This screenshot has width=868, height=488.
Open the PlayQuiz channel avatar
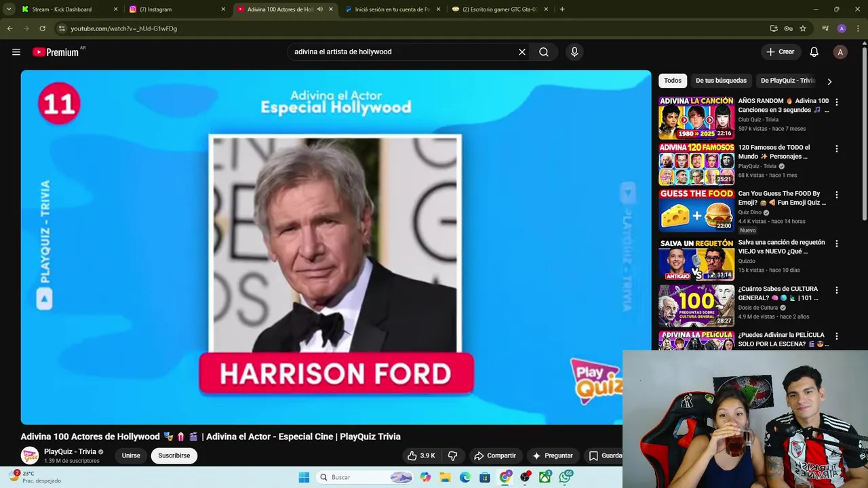point(30,455)
